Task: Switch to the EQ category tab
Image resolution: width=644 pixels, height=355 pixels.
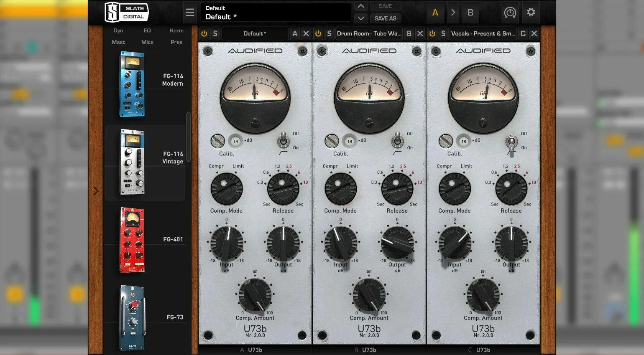Action: coord(147,30)
